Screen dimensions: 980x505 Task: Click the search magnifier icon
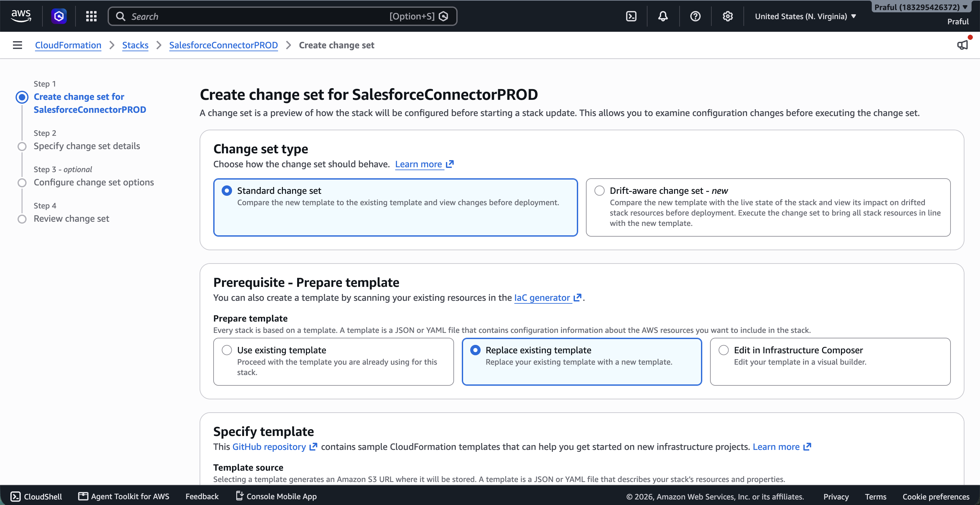click(x=121, y=16)
